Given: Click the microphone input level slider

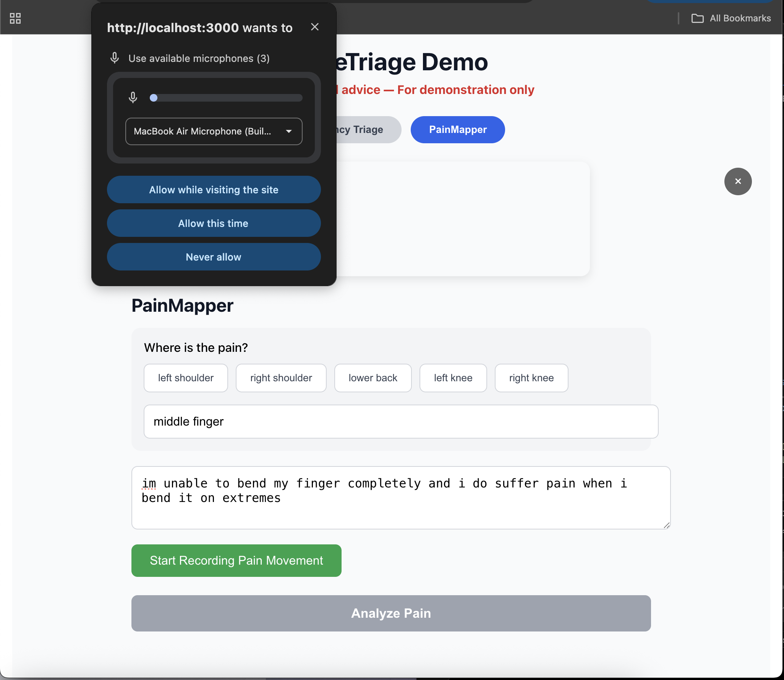Looking at the screenshot, I should [x=226, y=98].
